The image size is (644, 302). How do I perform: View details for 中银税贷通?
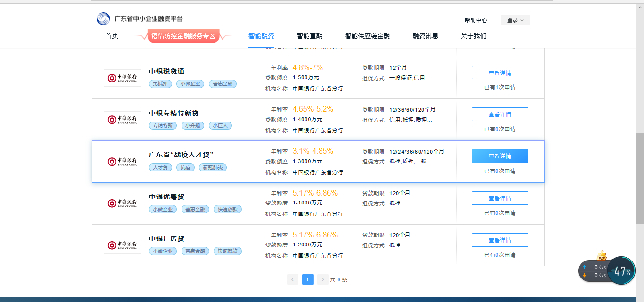click(500, 73)
